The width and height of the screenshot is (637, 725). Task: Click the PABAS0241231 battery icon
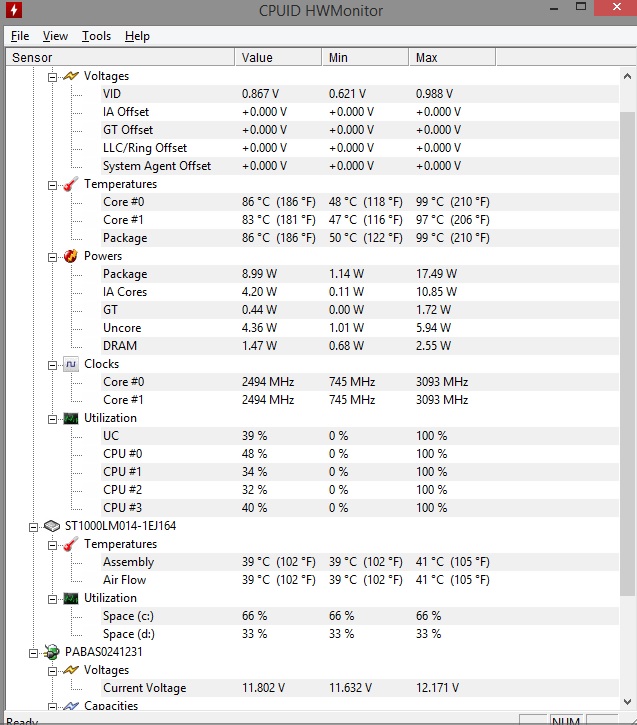52,652
